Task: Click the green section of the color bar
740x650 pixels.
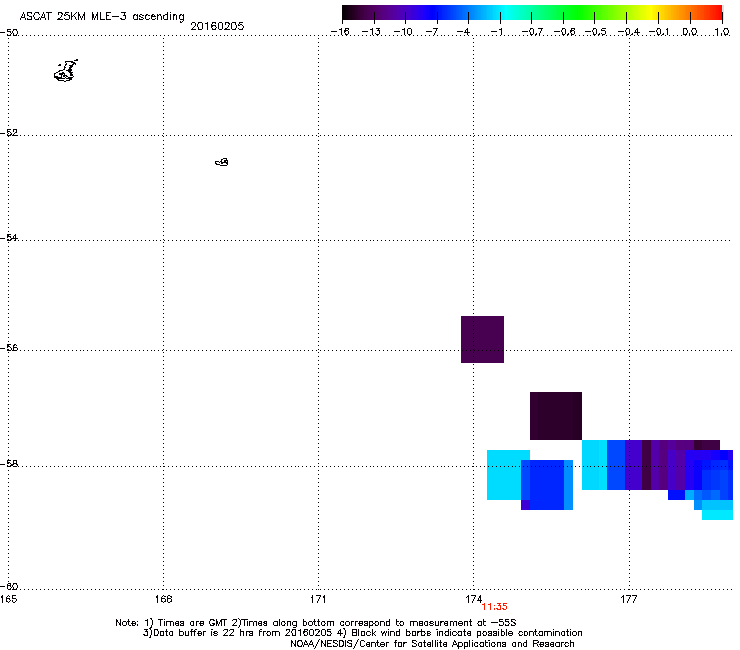Action: click(580, 13)
